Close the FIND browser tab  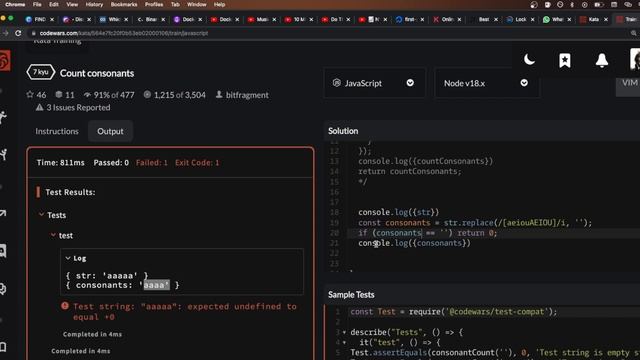tap(52, 19)
